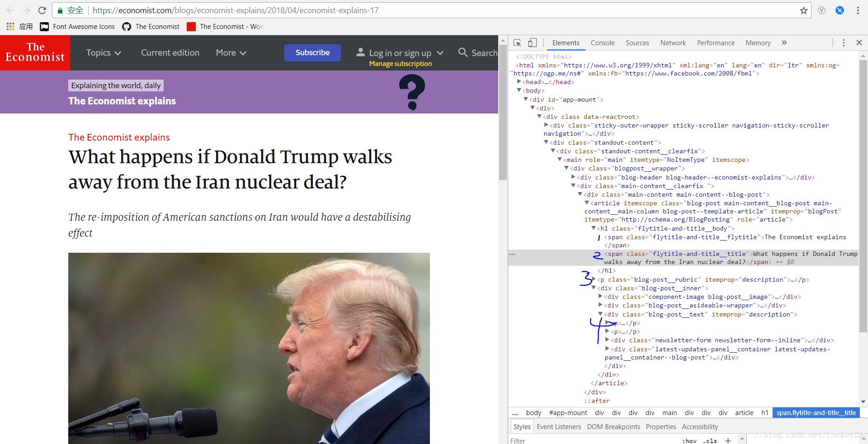Open the Performance tab
868x444 pixels.
(x=716, y=43)
